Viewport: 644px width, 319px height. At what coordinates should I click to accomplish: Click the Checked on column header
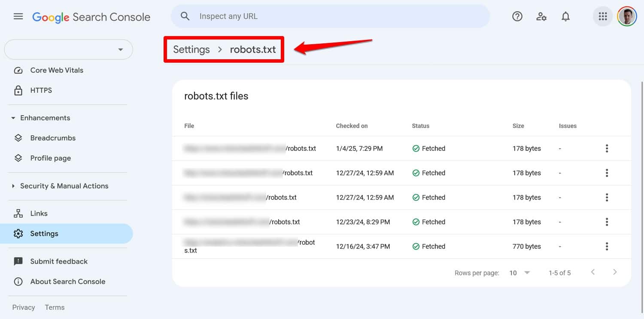(x=352, y=126)
